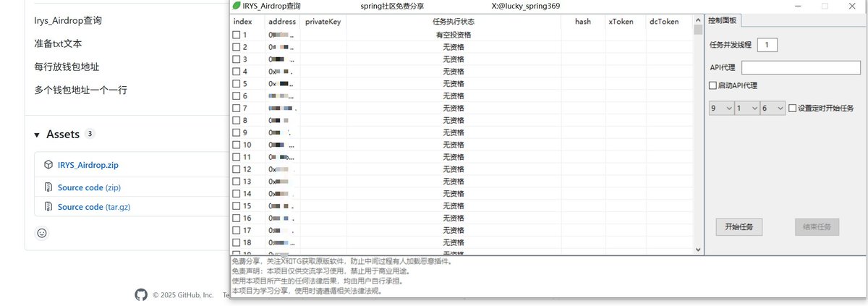Click the 无资格 status in row 2
Screen dimensions: 868x306
(454, 47)
